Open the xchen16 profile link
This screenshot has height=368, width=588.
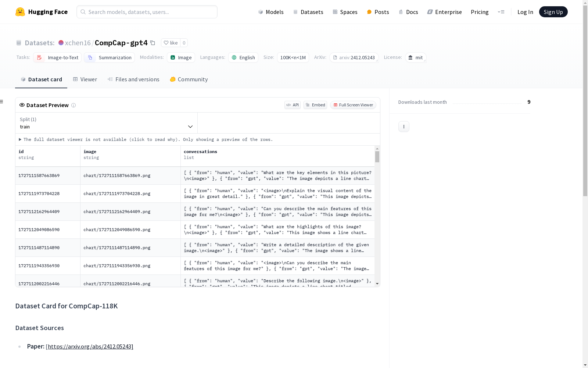78,43
